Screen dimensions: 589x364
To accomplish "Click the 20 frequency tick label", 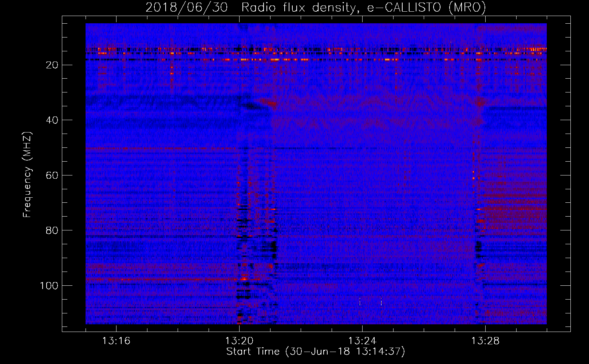I will pos(52,65).
